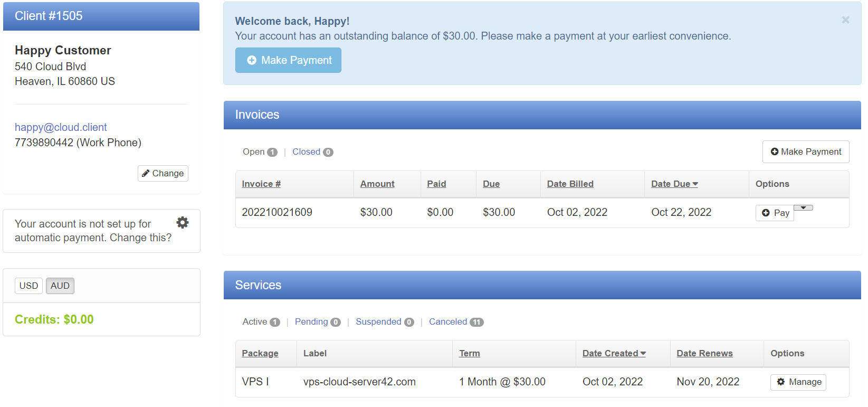
Task: Show Closed invoices tab
Action: tap(307, 152)
